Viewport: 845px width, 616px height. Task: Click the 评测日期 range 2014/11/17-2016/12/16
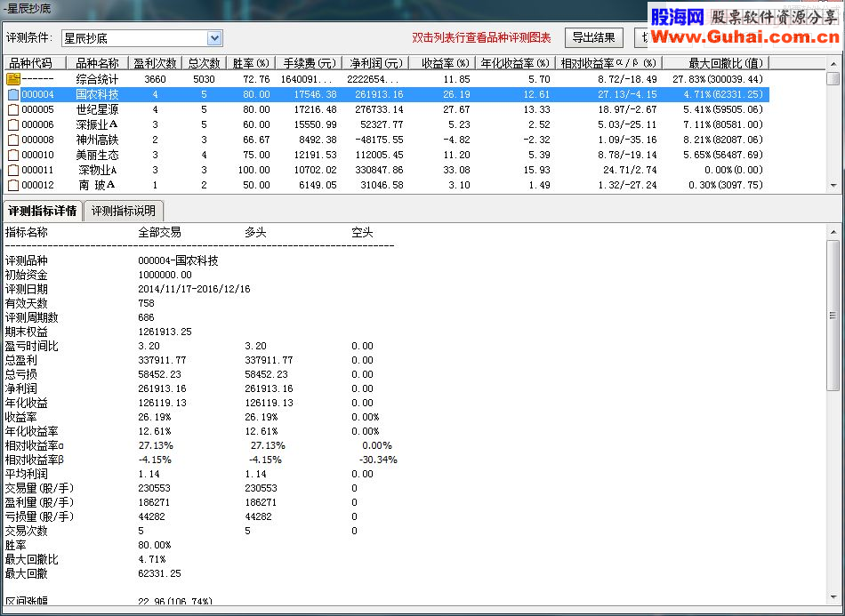[x=194, y=289]
